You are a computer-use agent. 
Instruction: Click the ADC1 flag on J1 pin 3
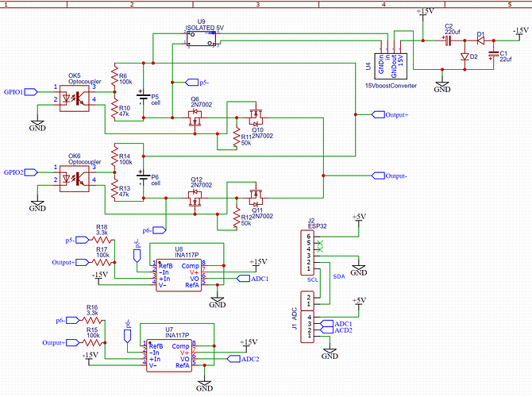point(326,324)
